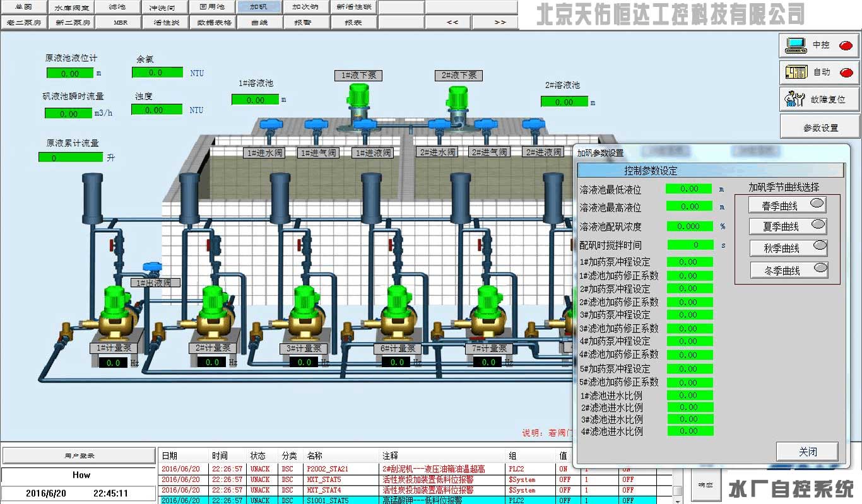Screen dimensions: 862x504
Task: Toggle the 自动 automatic mode button
Action: 820,73
